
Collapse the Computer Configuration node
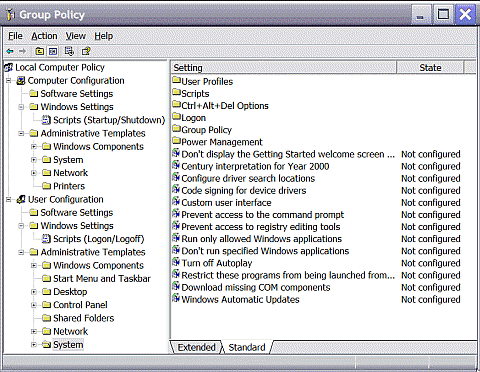click(x=9, y=81)
